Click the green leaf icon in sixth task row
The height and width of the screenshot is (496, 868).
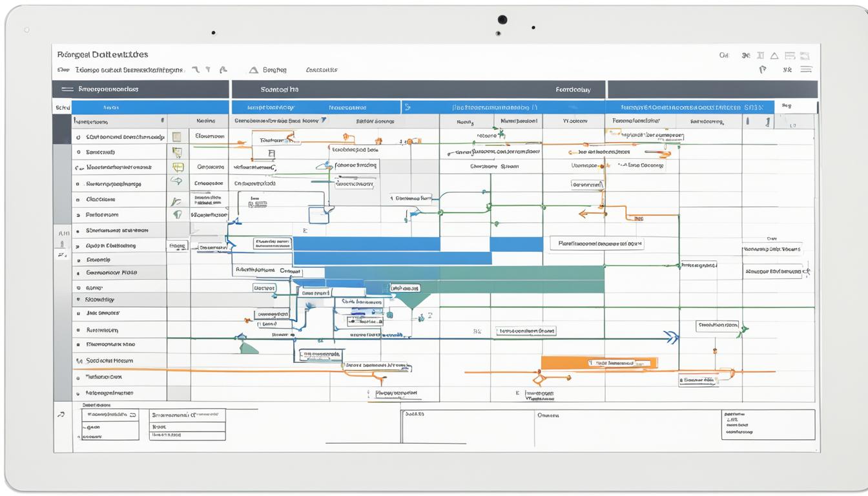click(x=177, y=214)
